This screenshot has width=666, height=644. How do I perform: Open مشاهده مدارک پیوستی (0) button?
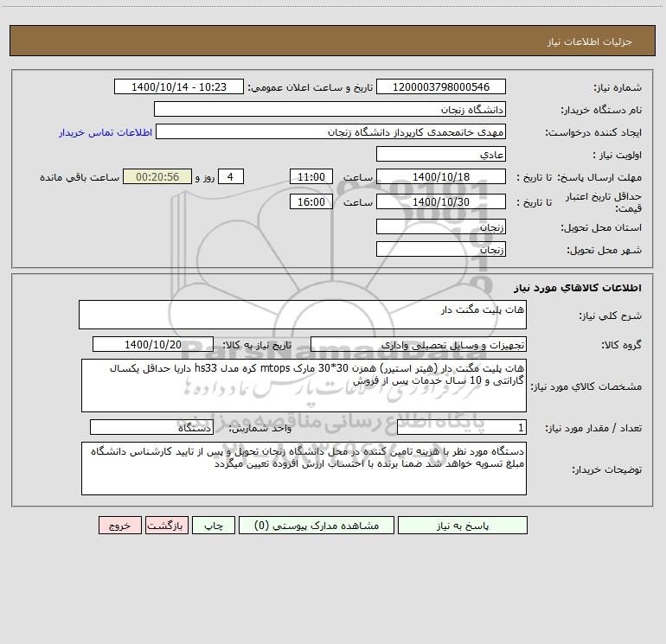[x=317, y=525]
